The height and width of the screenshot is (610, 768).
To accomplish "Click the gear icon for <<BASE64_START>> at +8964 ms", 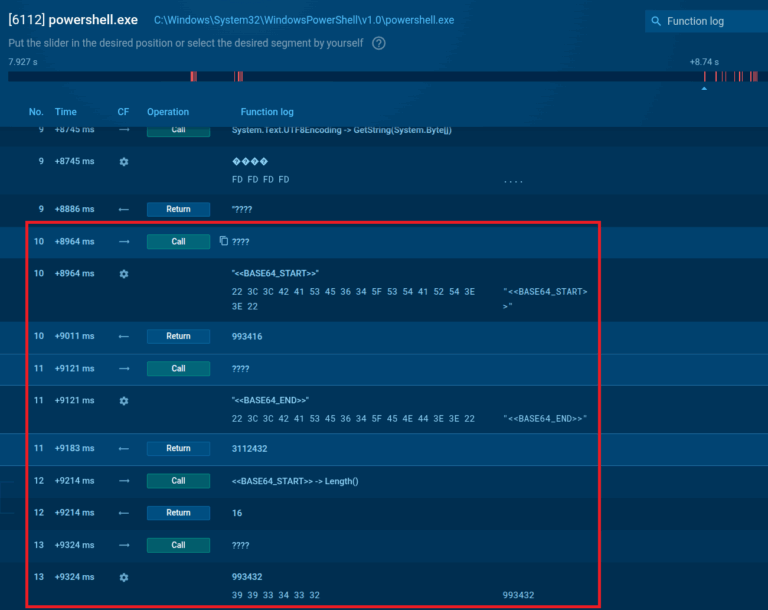I will (124, 273).
